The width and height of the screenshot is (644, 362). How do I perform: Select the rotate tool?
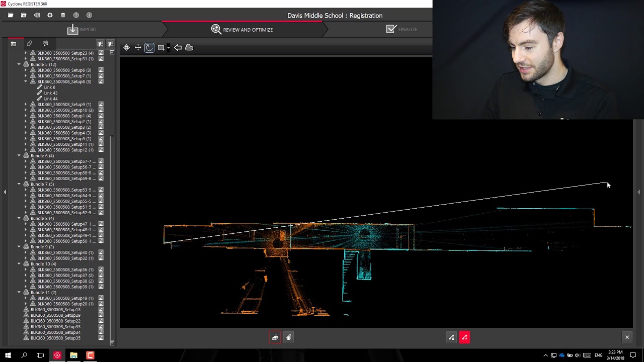tap(149, 47)
